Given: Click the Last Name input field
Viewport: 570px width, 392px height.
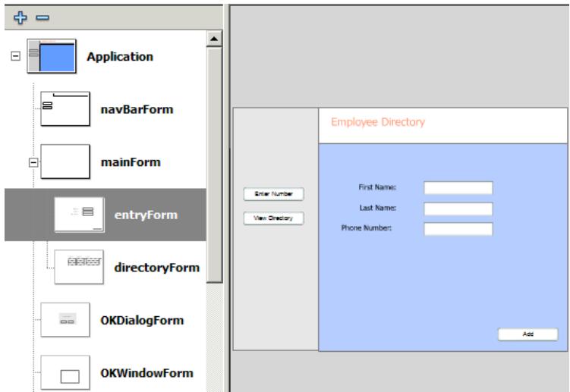Looking at the screenshot, I should (x=458, y=209).
